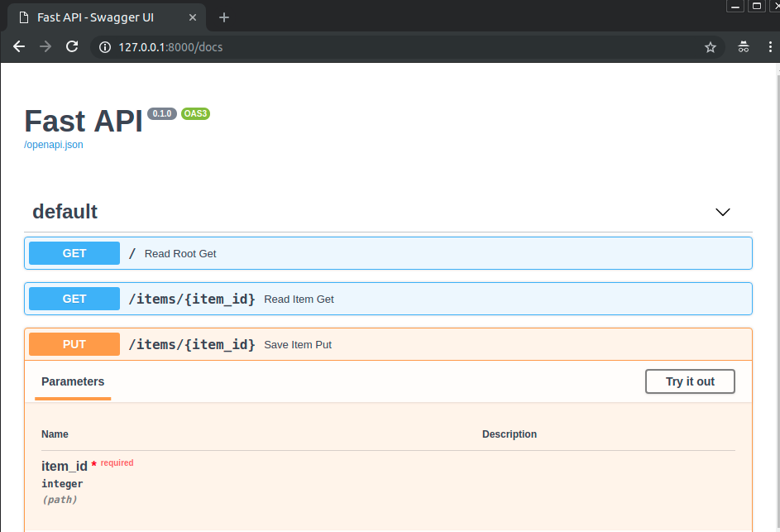Screen dimensions: 780x532
Task: Select the Parameters tab
Action: (x=73, y=382)
